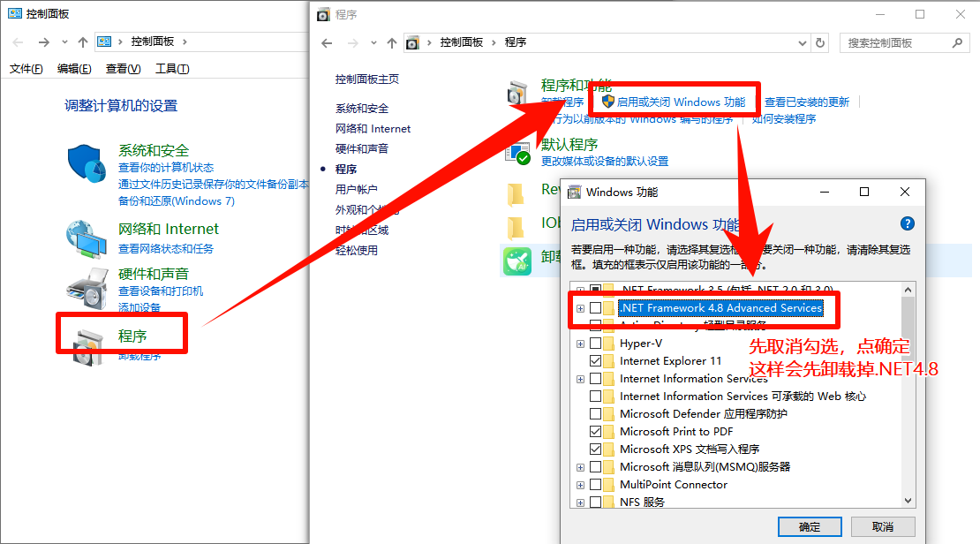
Task: Check the MultiPoint Connector checkbox
Action: [x=596, y=485]
